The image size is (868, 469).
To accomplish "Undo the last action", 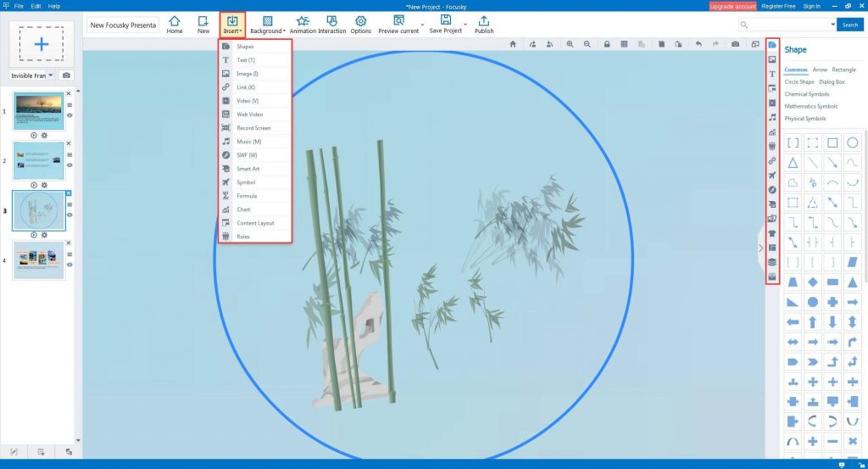I will coord(698,44).
